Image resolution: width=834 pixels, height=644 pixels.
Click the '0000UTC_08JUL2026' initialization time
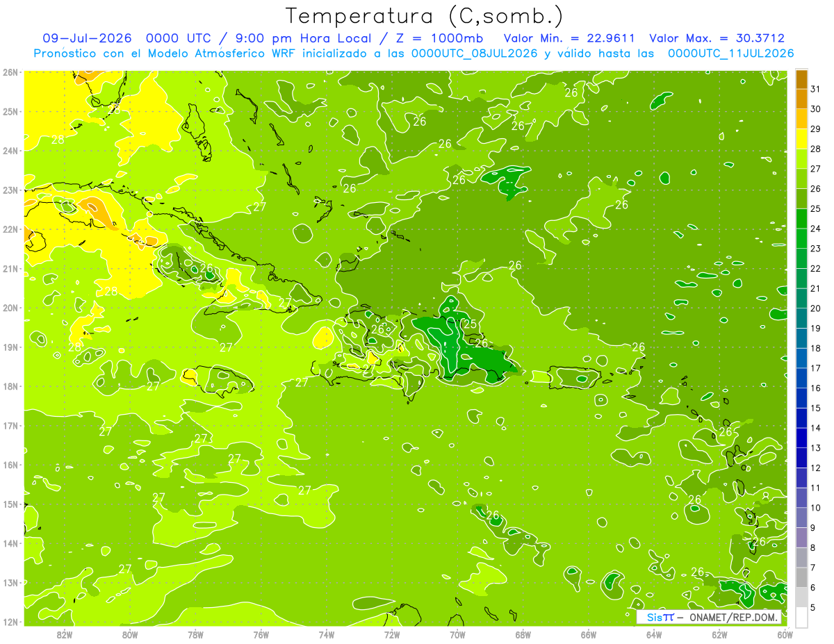(475, 53)
